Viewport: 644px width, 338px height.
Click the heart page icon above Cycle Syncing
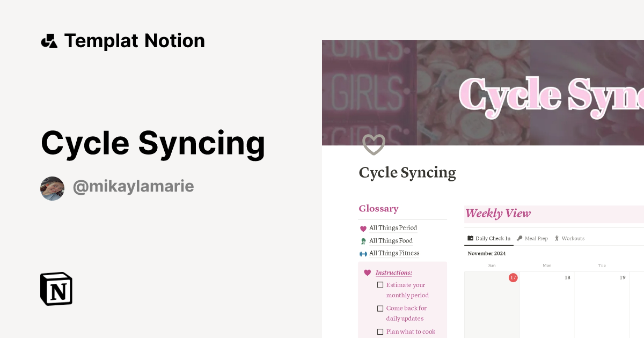(x=374, y=144)
